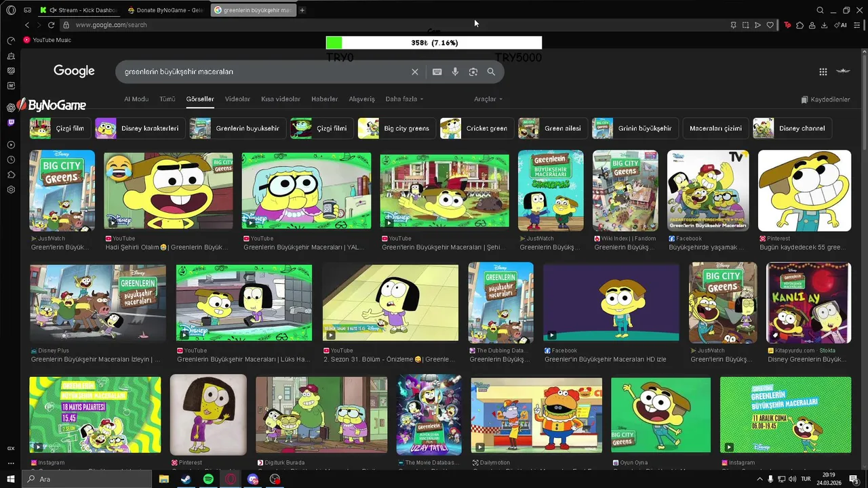Switch to Donate ByNoGame tab
This screenshot has width=868, height=488.
click(165, 10)
